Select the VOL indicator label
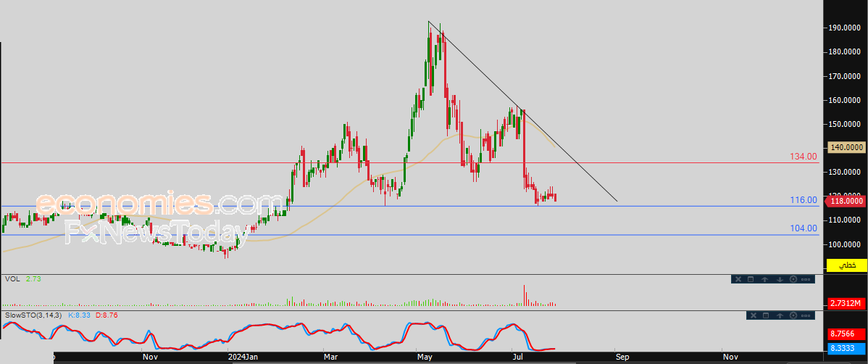This screenshot has width=868, height=364. point(12,278)
